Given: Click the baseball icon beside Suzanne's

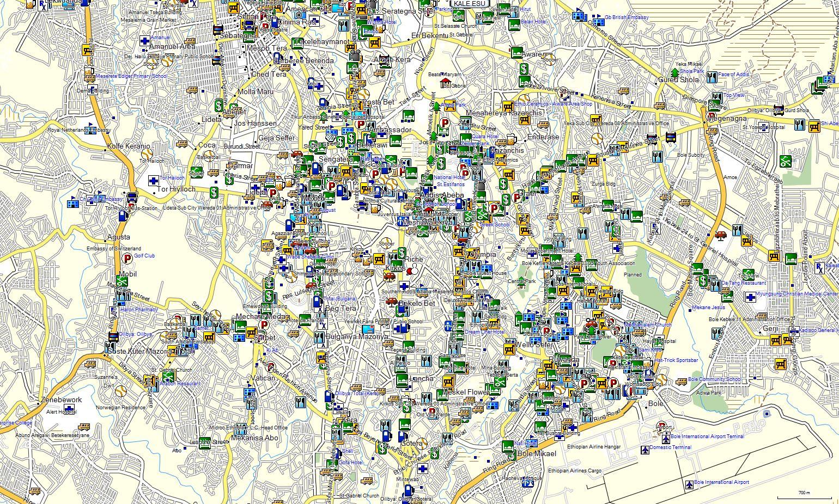Looking at the screenshot, I should pos(121,390).
